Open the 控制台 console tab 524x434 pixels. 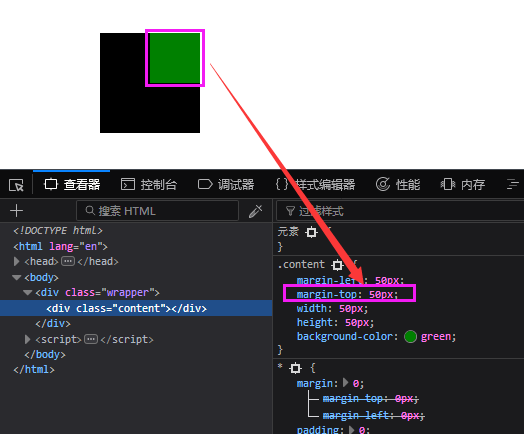tap(148, 184)
